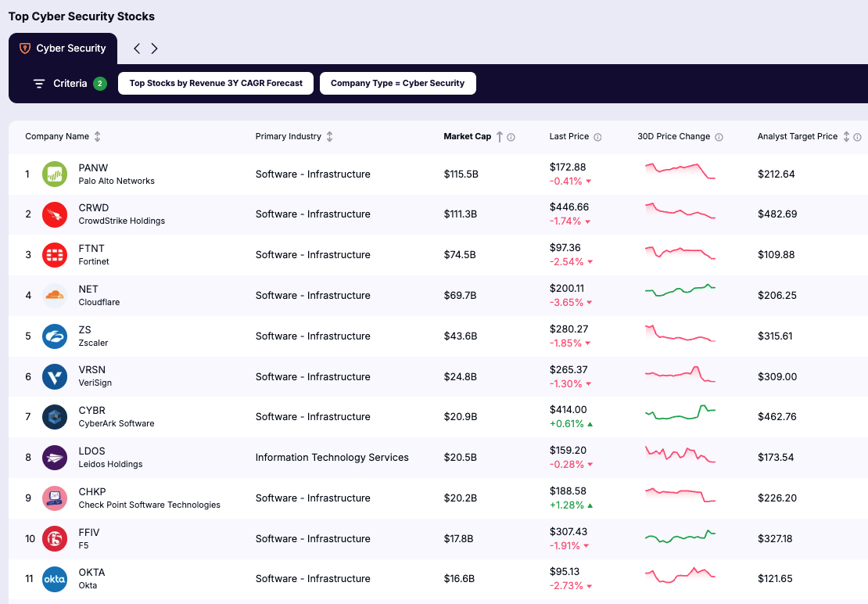
Task: Open the CYBR ticker link
Action: [x=92, y=410]
